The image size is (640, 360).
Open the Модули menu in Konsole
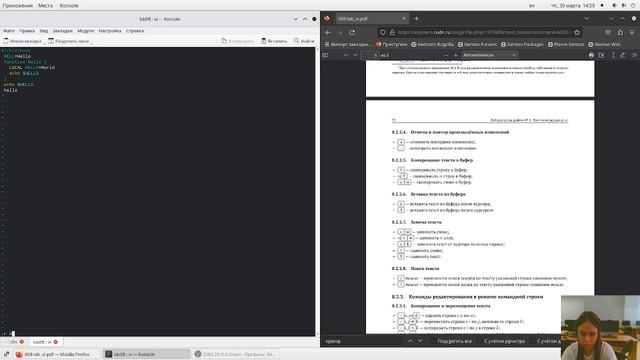[85, 31]
